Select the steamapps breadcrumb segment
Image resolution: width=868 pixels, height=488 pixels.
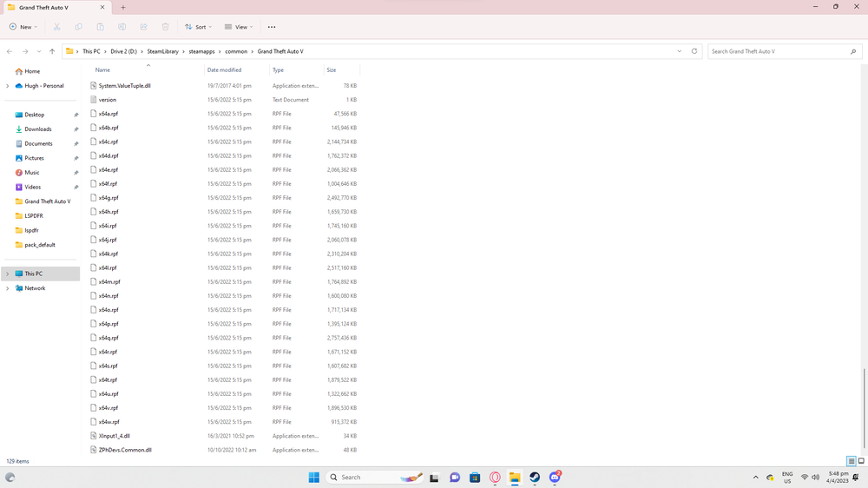[201, 51]
